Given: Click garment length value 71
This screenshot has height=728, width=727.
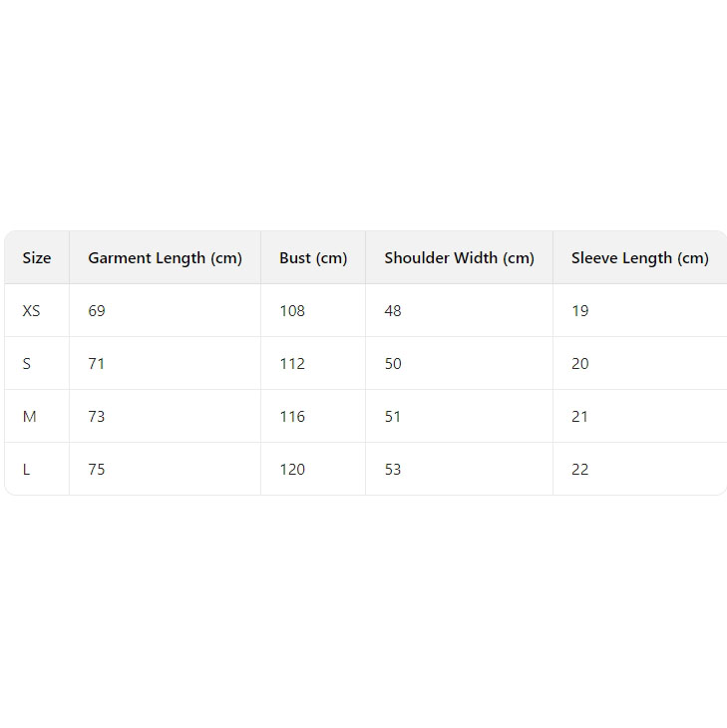Looking at the screenshot, I should coord(97,364).
